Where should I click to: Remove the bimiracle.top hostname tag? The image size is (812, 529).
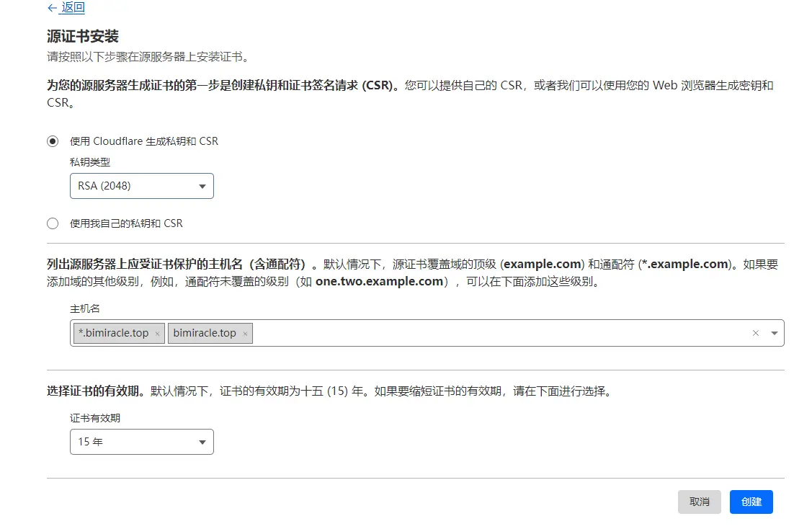click(245, 334)
